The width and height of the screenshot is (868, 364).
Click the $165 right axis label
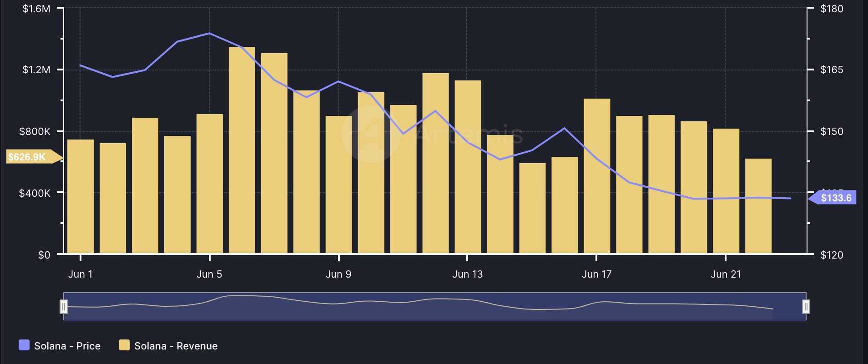point(832,70)
